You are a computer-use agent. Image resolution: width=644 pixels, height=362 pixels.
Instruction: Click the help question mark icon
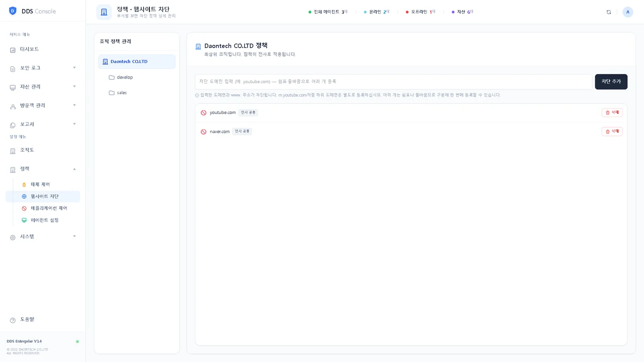tap(13, 320)
